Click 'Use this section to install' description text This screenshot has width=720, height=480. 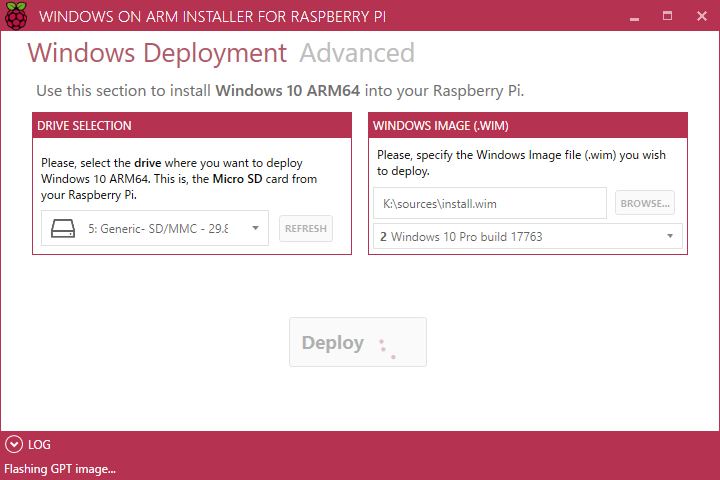pyautogui.click(x=280, y=91)
